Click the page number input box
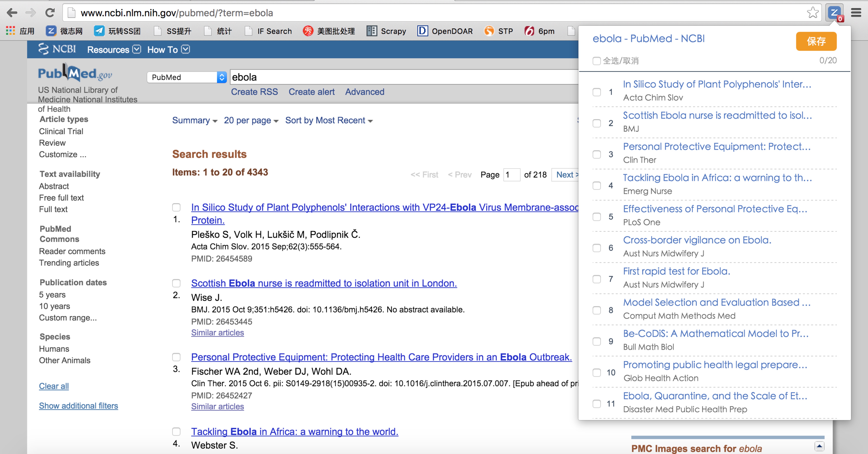Viewport: 868px width, 454px height. (x=511, y=174)
